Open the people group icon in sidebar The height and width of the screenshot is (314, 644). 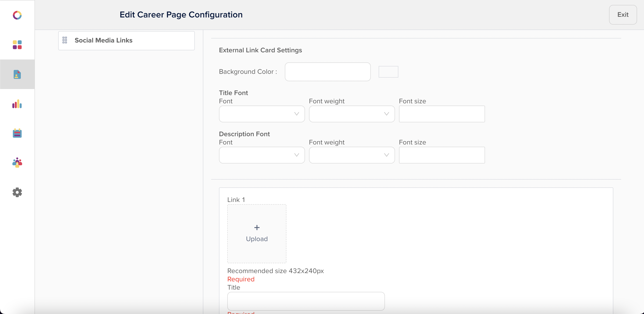pyautogui.click(x=17, y=163)
